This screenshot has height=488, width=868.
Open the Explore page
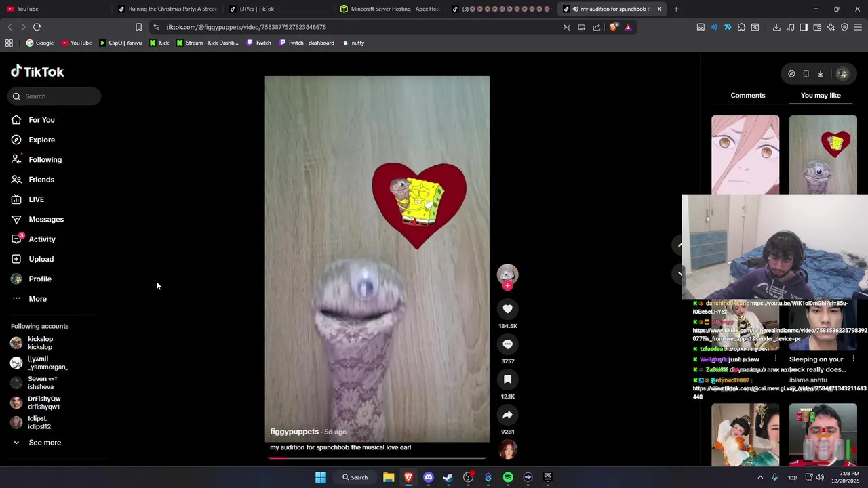33,140
